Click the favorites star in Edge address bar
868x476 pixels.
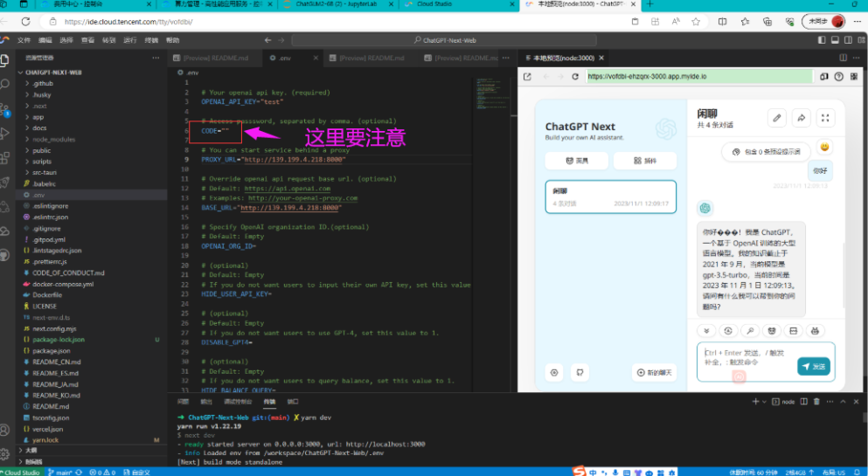click(x=696, y=22)
